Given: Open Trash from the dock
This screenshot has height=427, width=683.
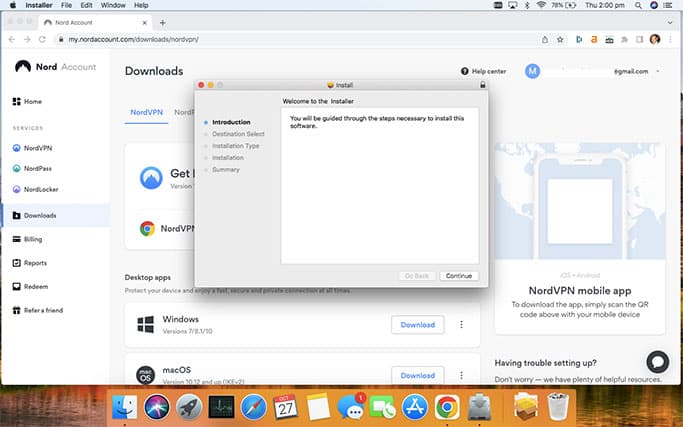Looking at the screenshot, I should pyautogui.click(x=558, y=407).
